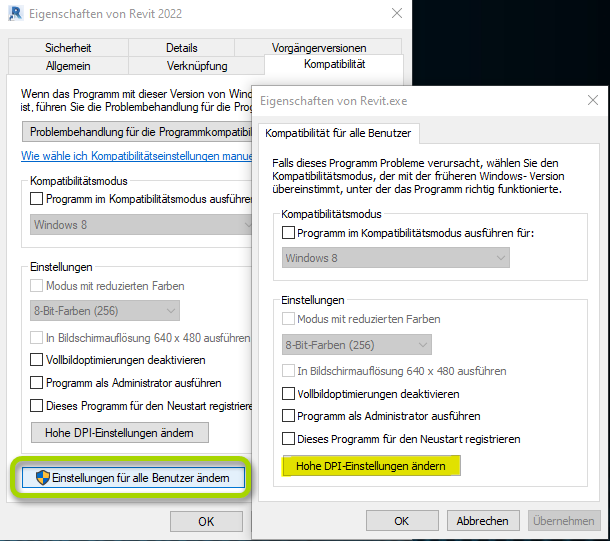The height and width of the screenshot is (541, 610).
Task: Close the Eigenschaften von Revit.exe dialog
Action: (594, 101)
